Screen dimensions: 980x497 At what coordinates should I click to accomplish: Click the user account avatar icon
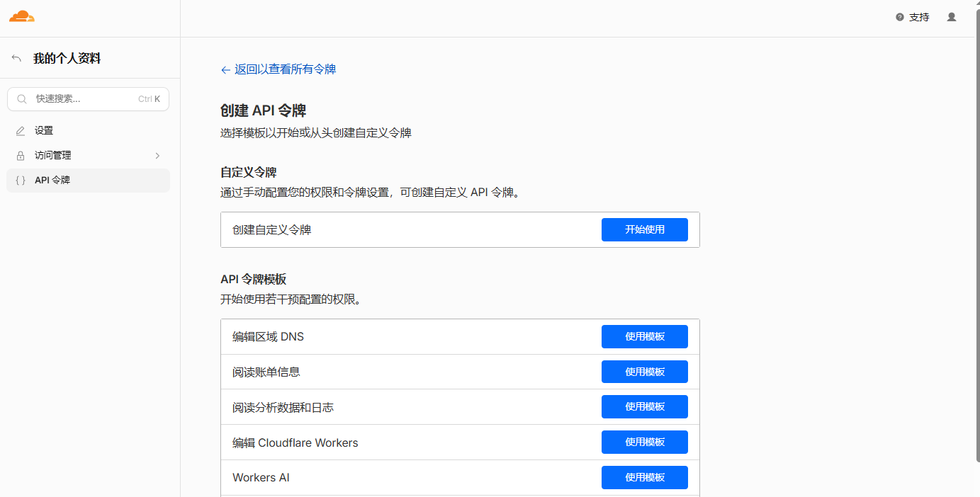[x=952, y=17]
